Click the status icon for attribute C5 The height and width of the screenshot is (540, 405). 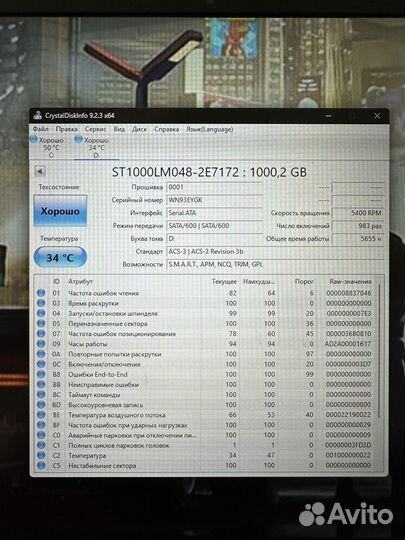coord(41,466)
